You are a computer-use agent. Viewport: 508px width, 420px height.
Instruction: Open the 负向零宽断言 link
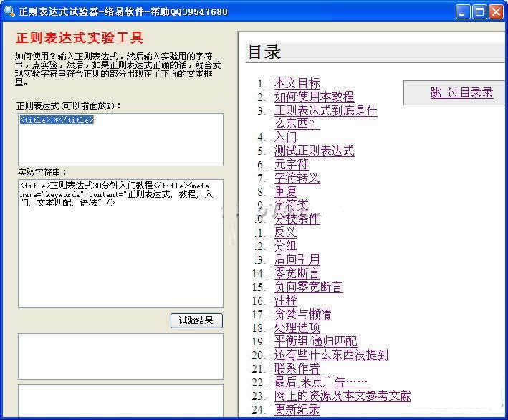308,287
